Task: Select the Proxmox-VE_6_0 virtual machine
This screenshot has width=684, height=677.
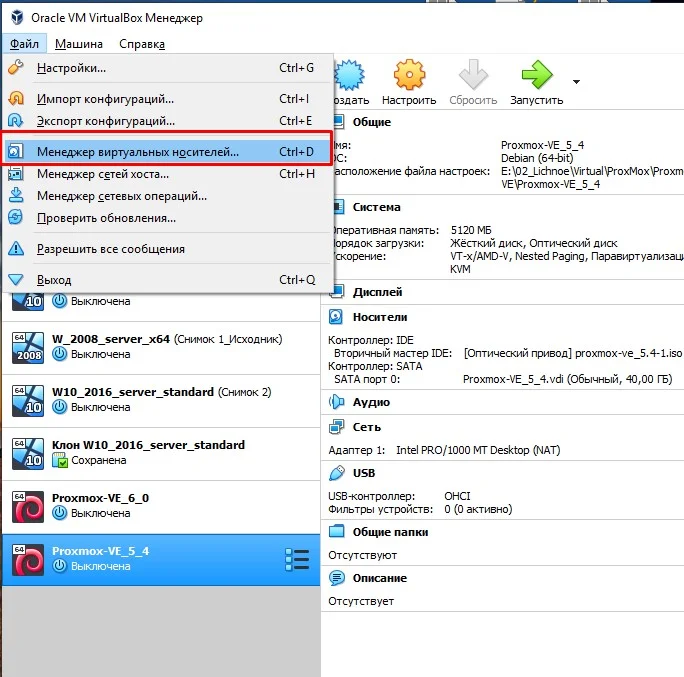Action: pyautogui.click(x=161, y=506)
